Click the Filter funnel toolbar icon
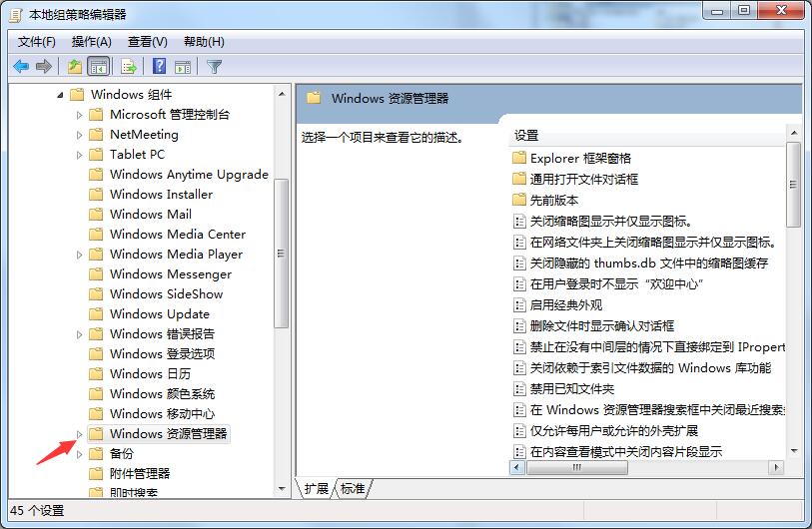Viewport: 812px width, 529px height. pos(214,67)
